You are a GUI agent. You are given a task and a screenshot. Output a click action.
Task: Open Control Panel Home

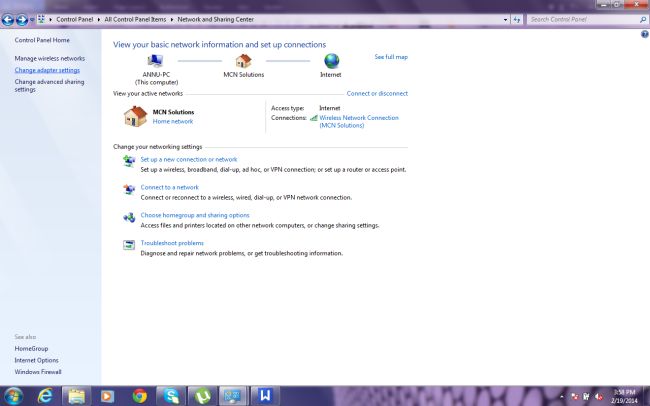(x=42, y=40)
